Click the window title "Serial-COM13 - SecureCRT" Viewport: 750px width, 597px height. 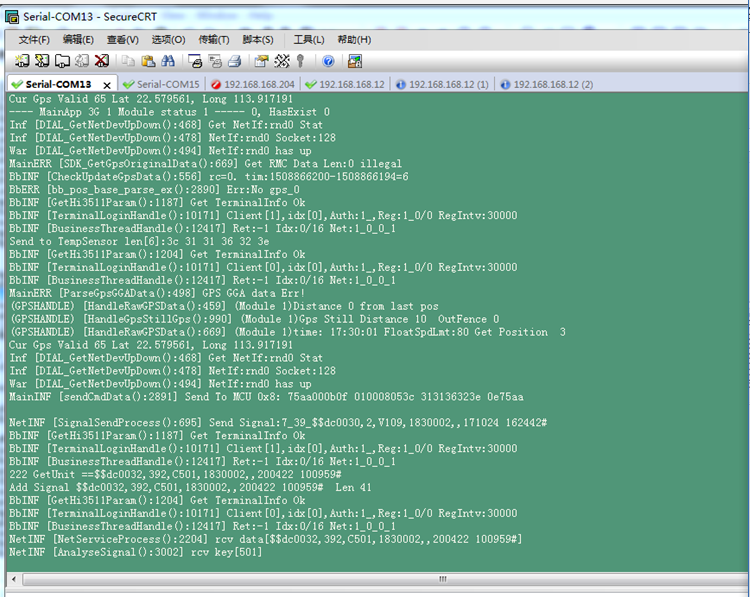[x=90, y=17]
